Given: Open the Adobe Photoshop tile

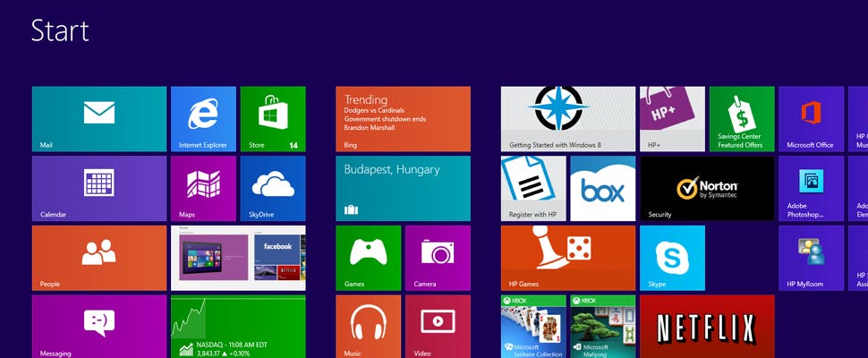Looking at the screenshot, I should [812, 189].
